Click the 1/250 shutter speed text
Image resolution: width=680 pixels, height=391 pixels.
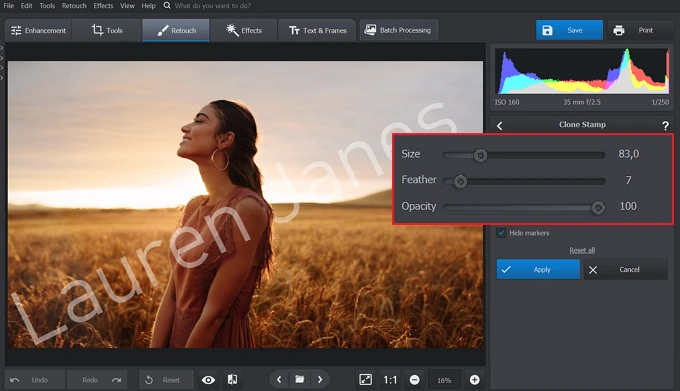[x=660, y=102]
